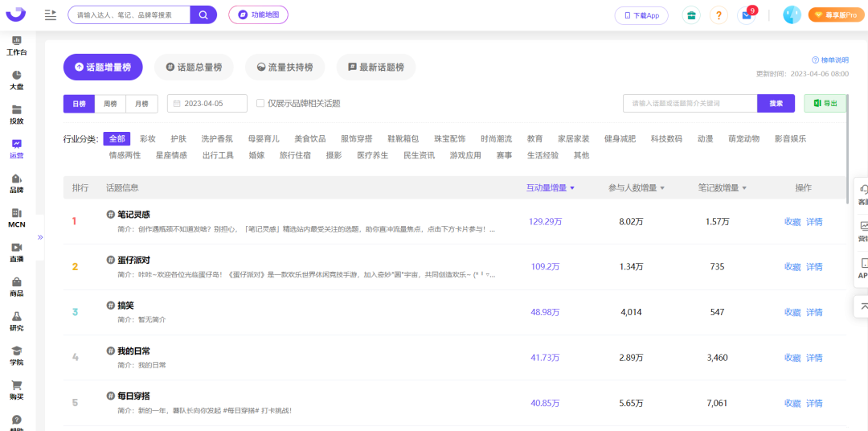
Task: Export data with 导出 button
Action: tap(825, 104)
